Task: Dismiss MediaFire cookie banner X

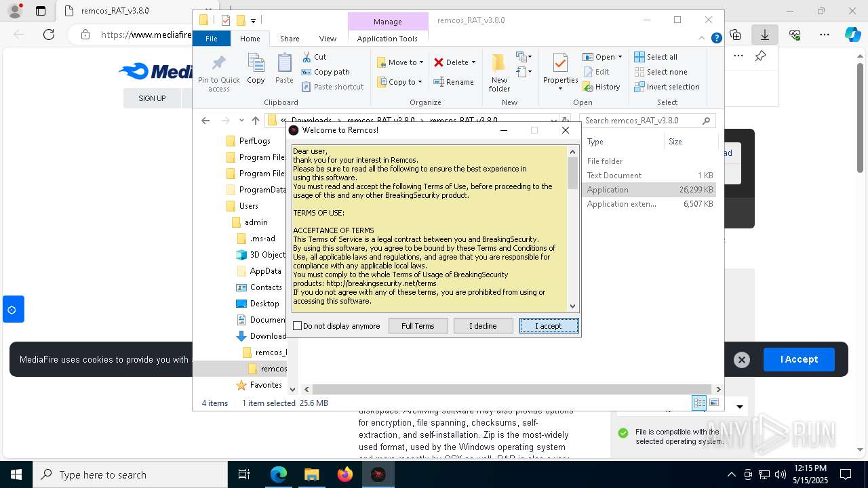Action: click(742, 360)
